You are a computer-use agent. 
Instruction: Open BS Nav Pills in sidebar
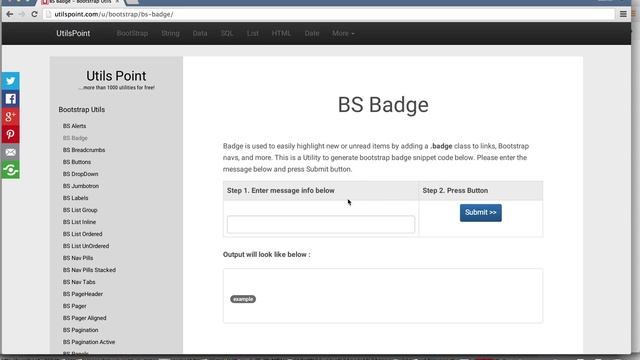78,258
